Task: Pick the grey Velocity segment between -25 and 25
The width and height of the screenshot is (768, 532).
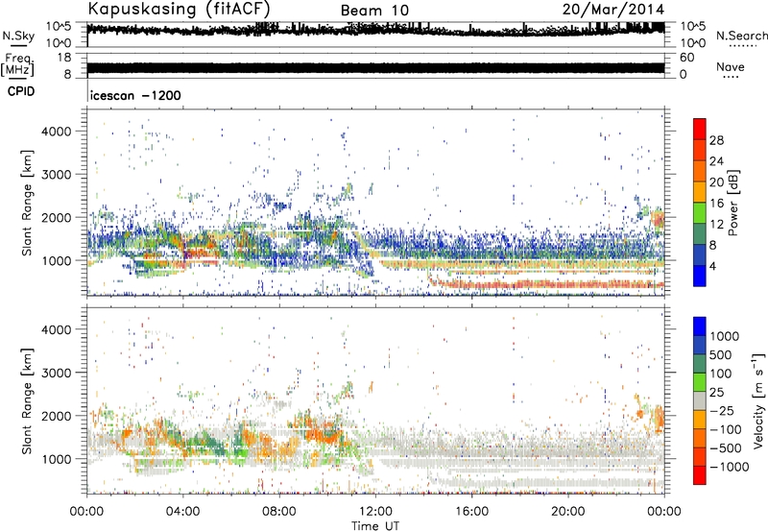Action: (x=700, y=400)
